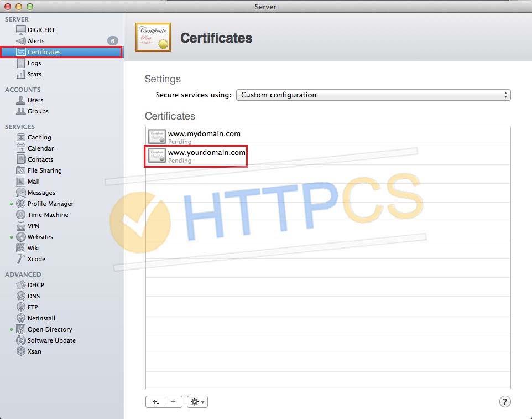Screen dimensions: 532x419
Task: Click the Certificates sidebar icon
Action: coord(20,52)
